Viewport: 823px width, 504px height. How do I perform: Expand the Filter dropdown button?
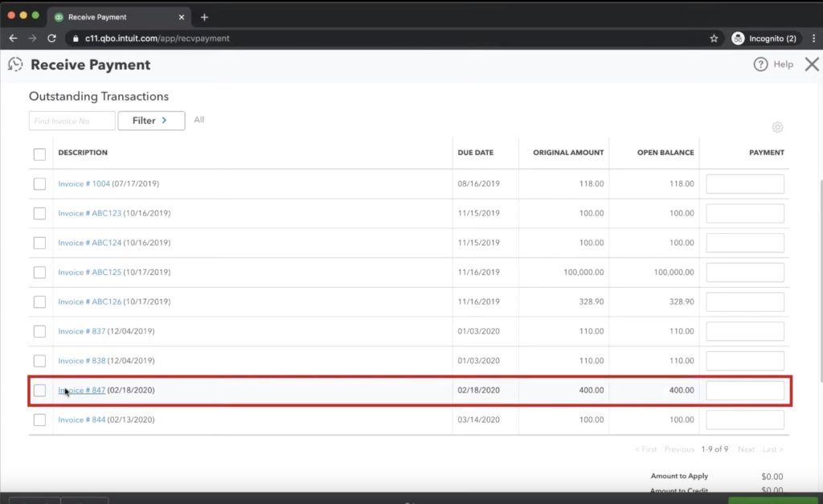(x=151, y=121)
